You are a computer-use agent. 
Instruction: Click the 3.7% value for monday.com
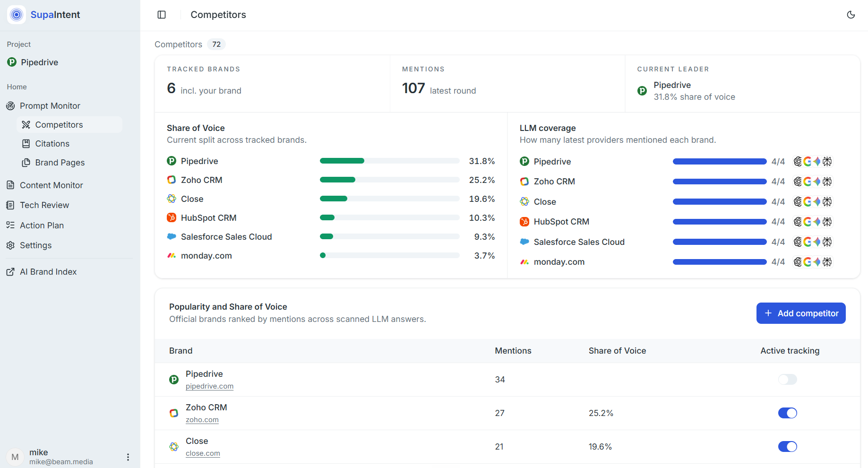point(485,256)
